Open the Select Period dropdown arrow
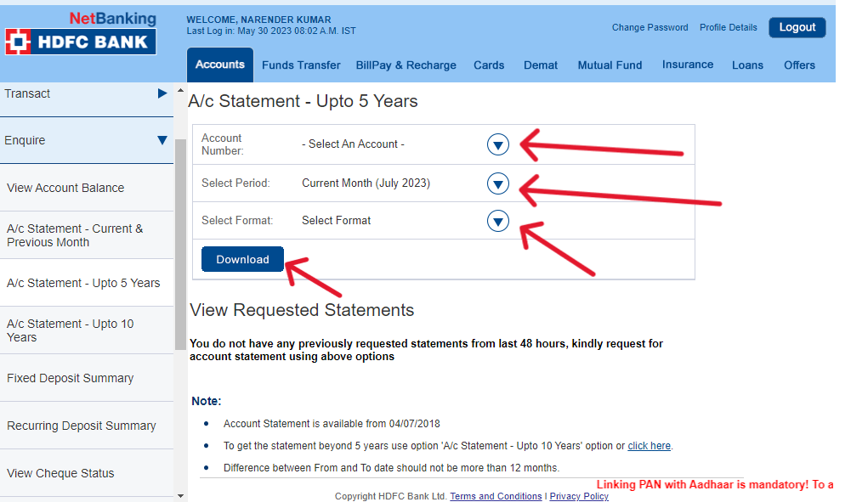Image resolution: width=868 pixels, height=502 pixels. [497, 183]
